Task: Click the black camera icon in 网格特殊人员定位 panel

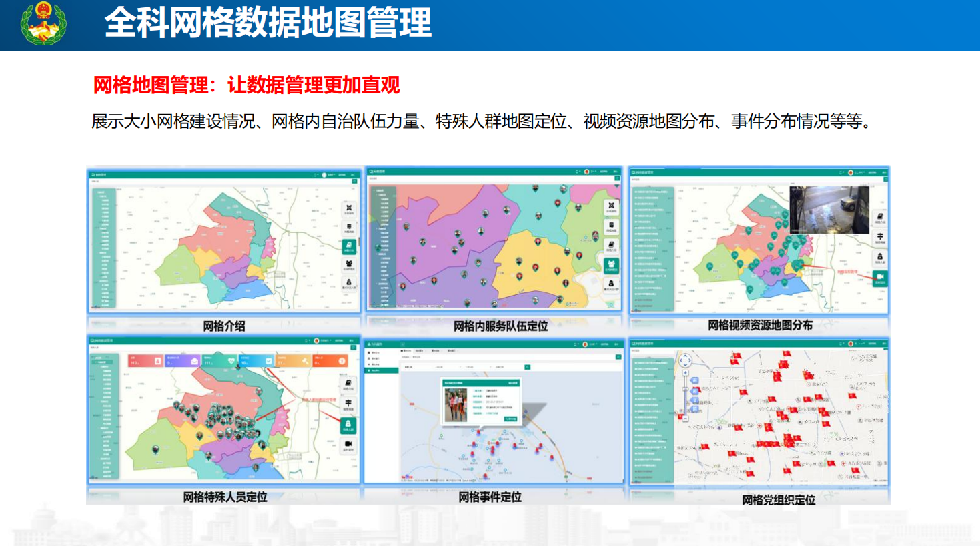Action: tap(348, 445)
